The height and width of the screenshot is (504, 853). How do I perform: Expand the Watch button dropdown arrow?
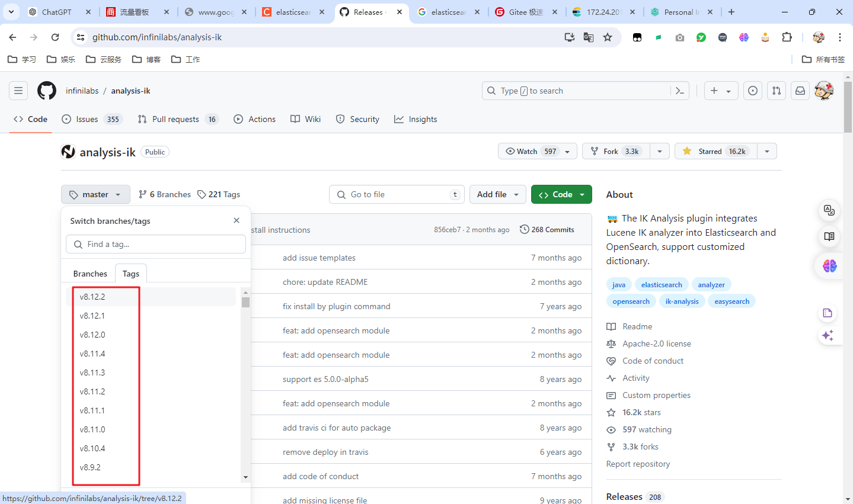568,151
